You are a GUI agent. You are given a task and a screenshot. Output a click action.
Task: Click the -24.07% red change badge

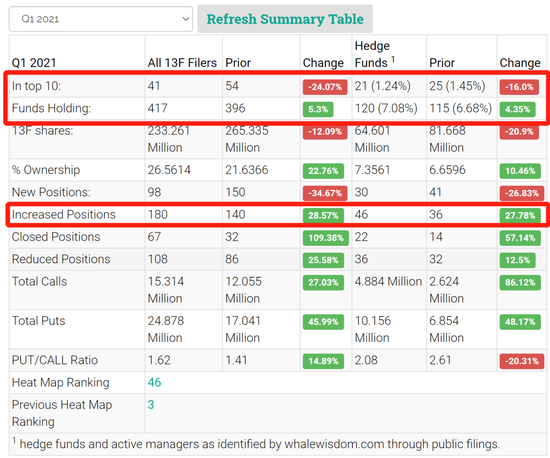click(325, 87)
